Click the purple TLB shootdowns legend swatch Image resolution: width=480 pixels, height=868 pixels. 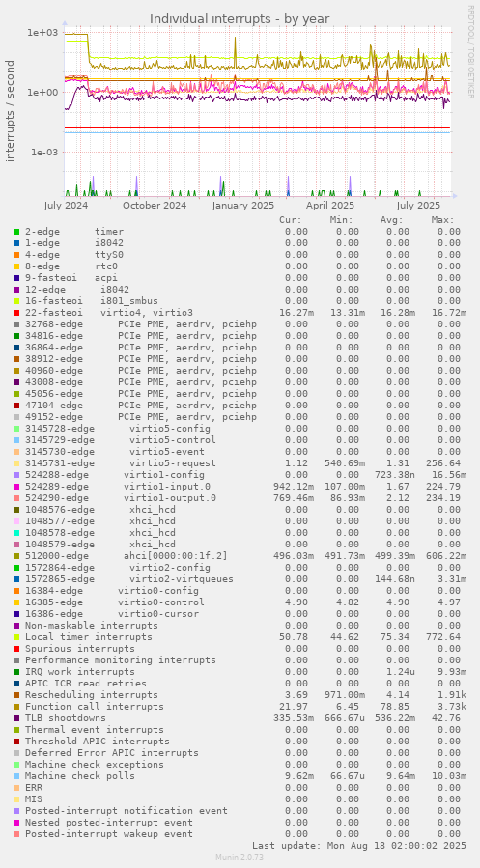point(16,718)
